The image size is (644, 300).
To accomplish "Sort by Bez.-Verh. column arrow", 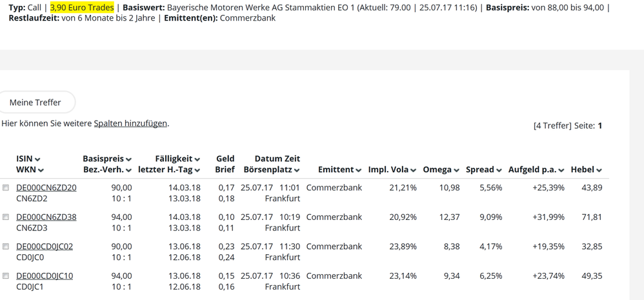I will click(x=129, y=170).
